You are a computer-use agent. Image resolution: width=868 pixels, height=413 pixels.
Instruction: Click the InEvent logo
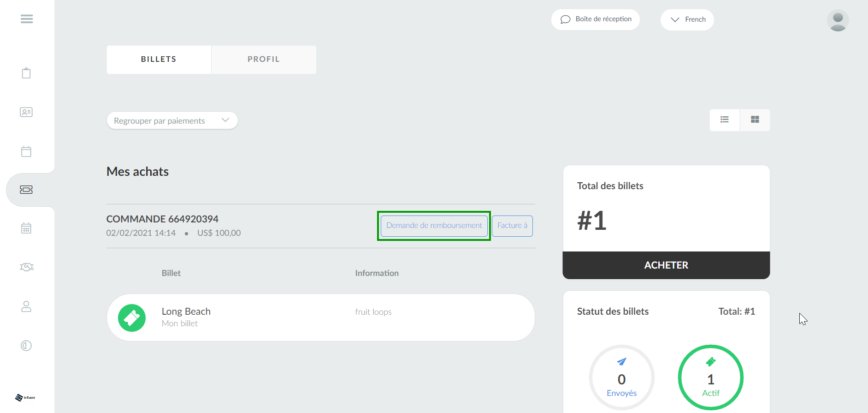point(25,397)
